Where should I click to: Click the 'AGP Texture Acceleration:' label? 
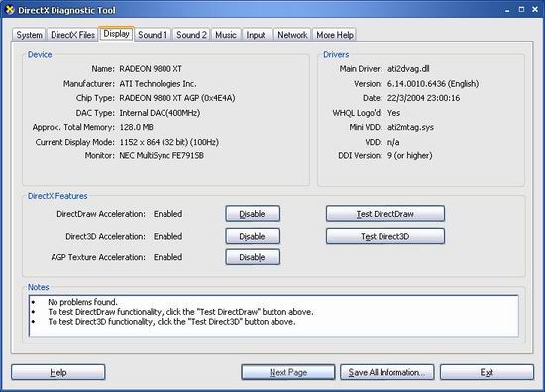[98, 257]
